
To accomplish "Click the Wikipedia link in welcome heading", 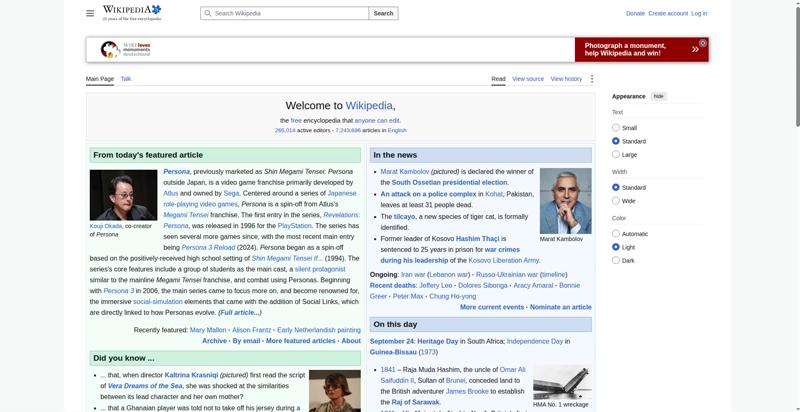I will click(x=369, y=106).
